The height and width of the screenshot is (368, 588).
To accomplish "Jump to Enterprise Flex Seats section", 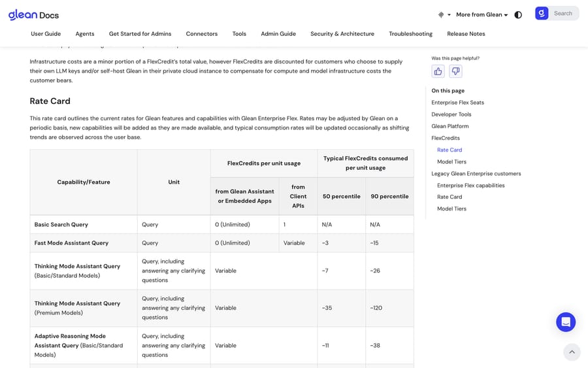I will click(x=457, y=103).
